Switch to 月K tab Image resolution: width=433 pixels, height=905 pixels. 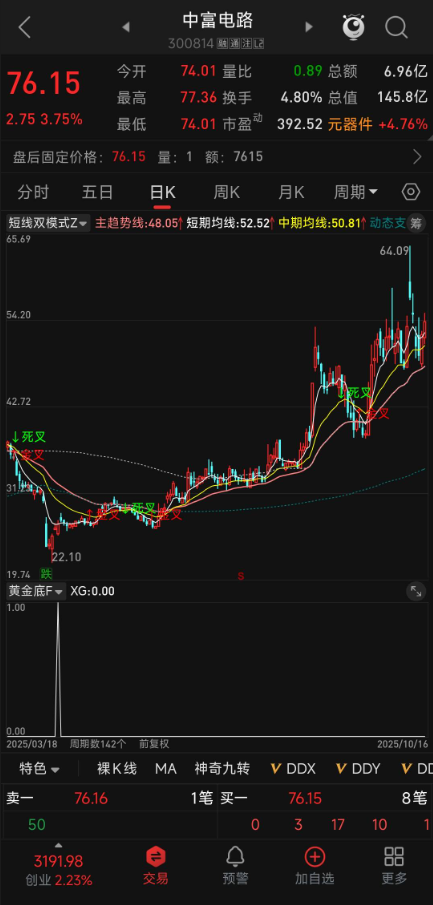(x=291, y=192)
